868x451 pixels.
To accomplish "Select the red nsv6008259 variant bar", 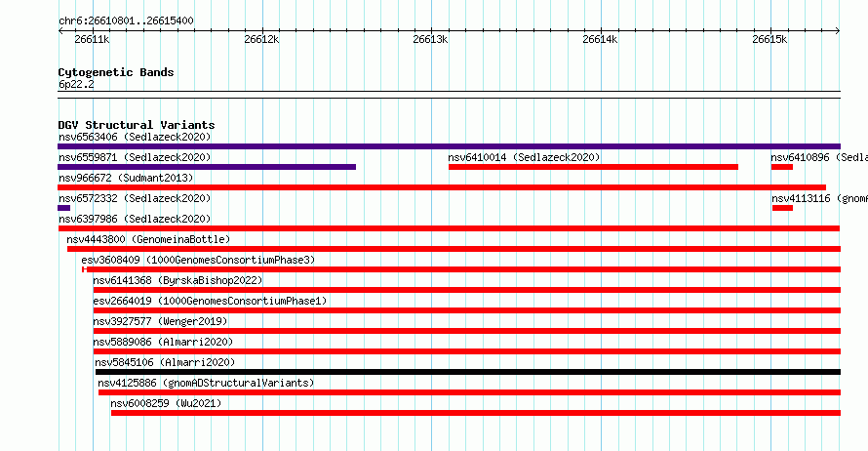I will tap(476, 413).
